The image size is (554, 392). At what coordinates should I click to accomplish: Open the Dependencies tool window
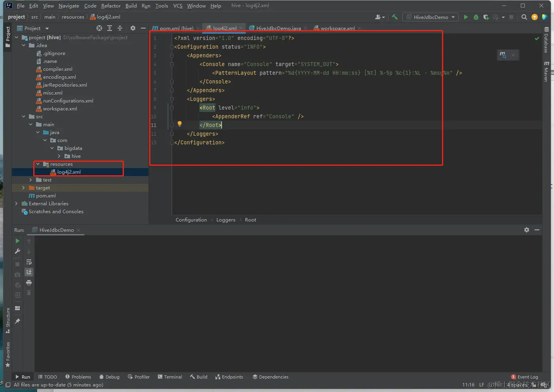click(x=270, y=377)
